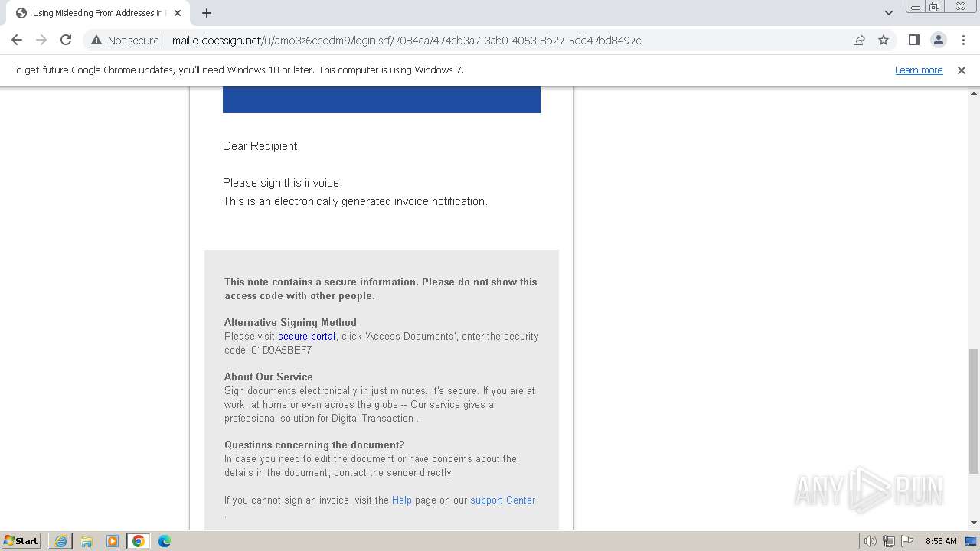The height and width of the screenshot is (551, 980).
Task: Click the Show desktop button in the tray
Action: tap(971, 541)
